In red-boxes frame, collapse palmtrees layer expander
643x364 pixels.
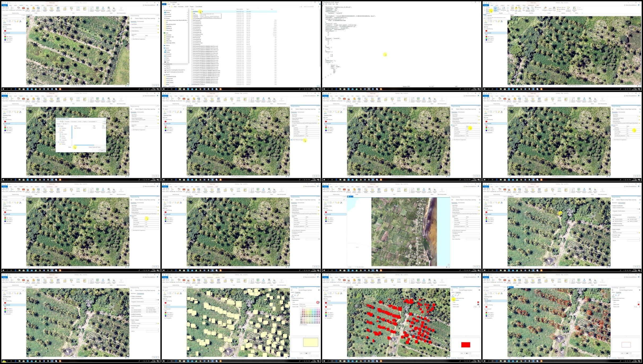324,301
